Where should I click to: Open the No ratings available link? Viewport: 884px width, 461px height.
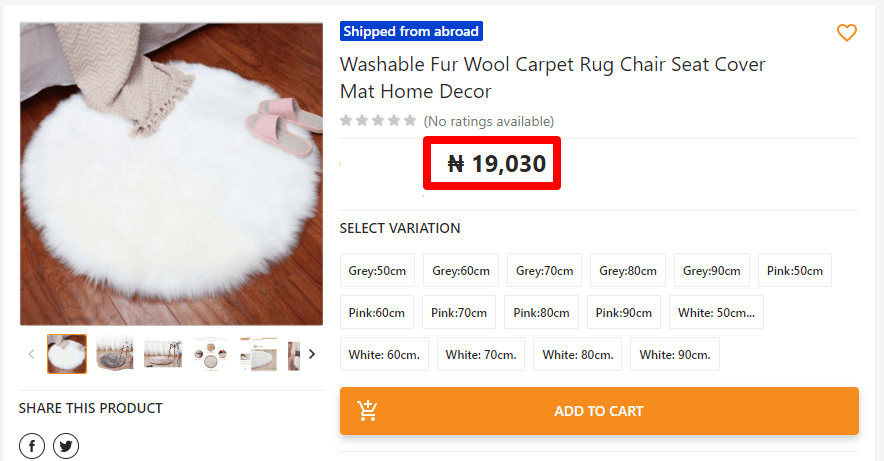pos(488,121)
